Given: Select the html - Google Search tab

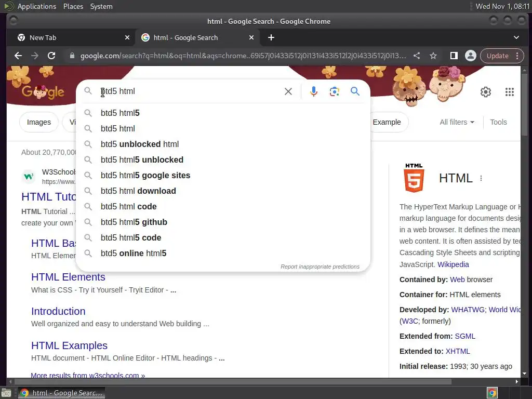Looking at the screenshot, I should tap(197, 37).
